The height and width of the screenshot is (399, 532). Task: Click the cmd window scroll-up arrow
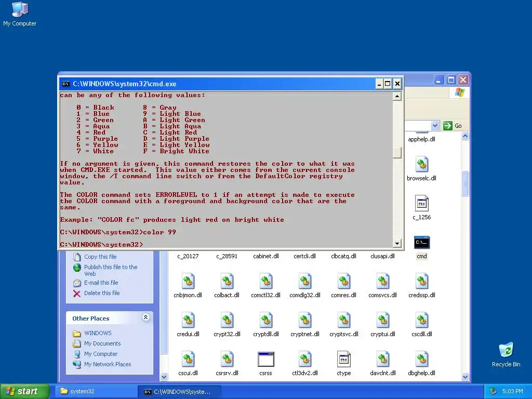[x=397, y=96]
